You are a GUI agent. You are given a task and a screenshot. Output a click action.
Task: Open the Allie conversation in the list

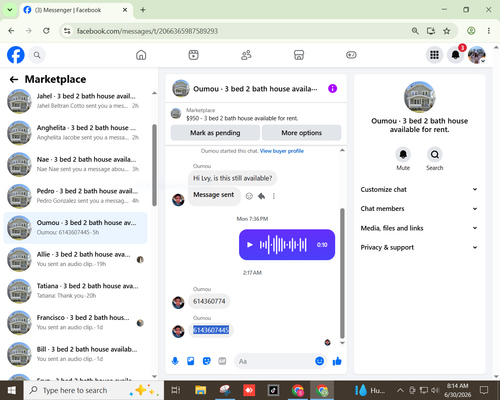75,259
